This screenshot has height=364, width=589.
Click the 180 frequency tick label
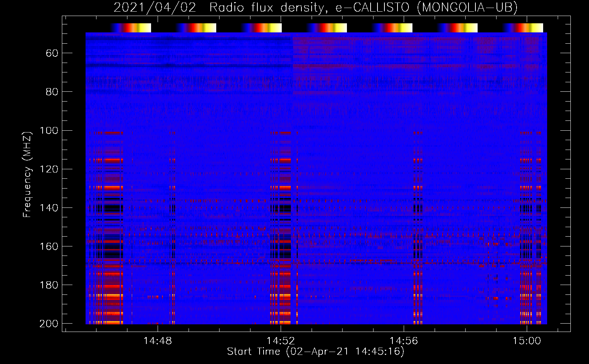click(x=49, y=285)
